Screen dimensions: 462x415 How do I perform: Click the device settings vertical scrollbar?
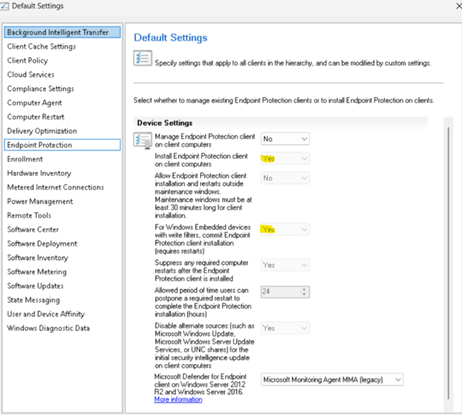(x=448, y=264)
